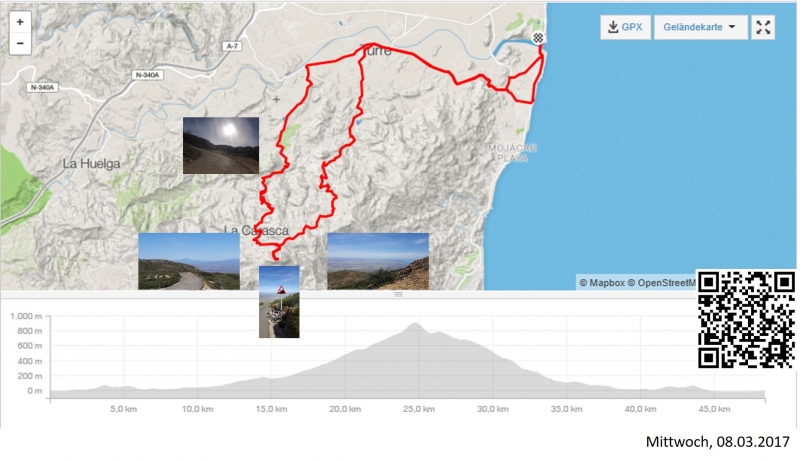800x461 pixels.
Task: Click the OpenStreetMap attribution link
Action: 662,283
